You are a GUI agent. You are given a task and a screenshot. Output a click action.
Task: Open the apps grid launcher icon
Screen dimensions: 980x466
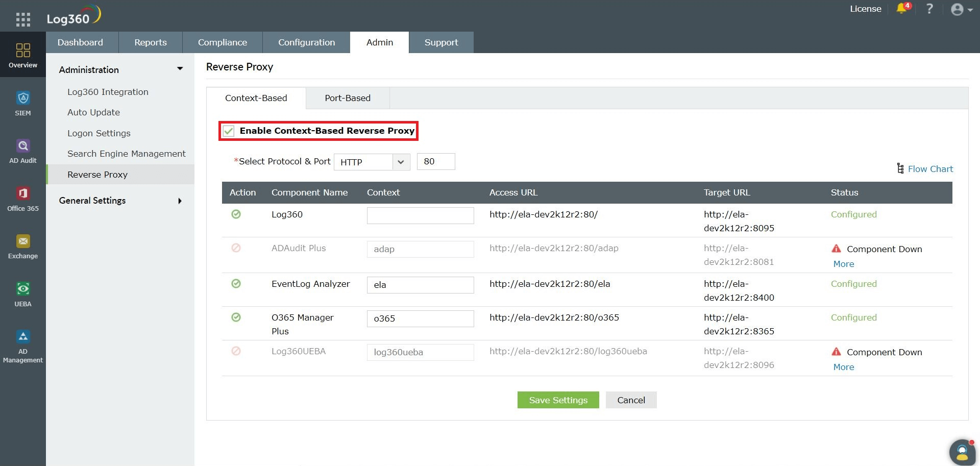tap(23, 19)
